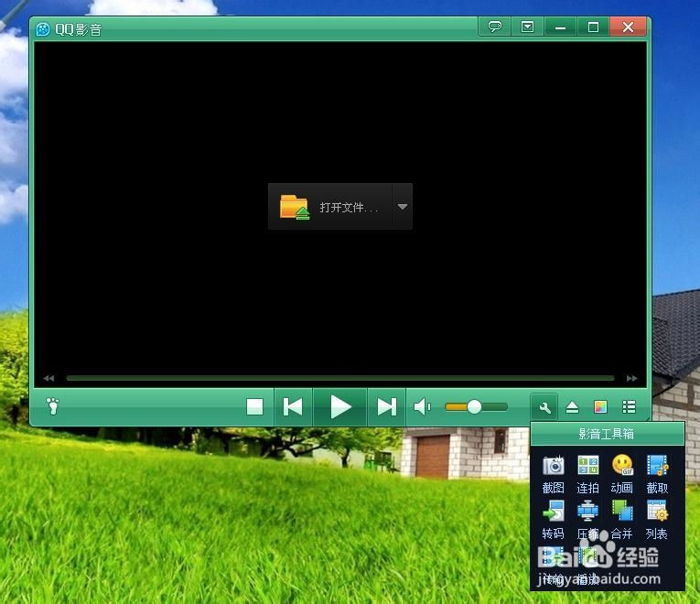Click the 影音工具箱 panel header
The height and width of the screenshot is (604, 700).
tap(608, 434)
